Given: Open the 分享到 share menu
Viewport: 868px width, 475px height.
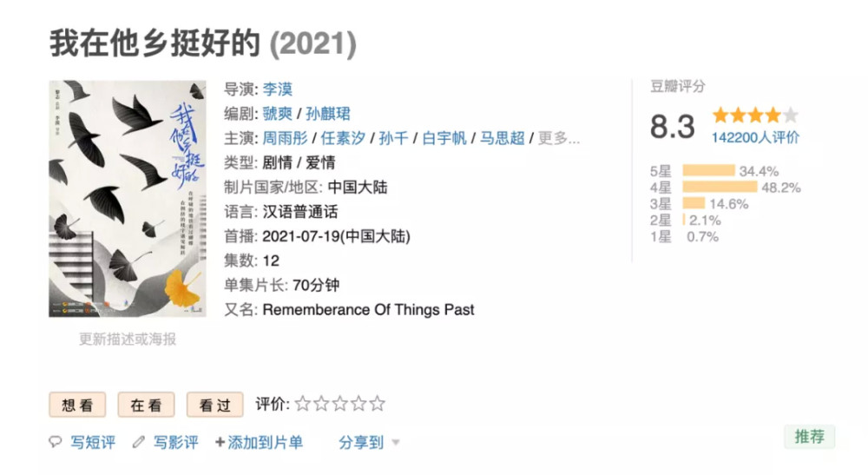Looking at the screenshot, I should (361, 442).
